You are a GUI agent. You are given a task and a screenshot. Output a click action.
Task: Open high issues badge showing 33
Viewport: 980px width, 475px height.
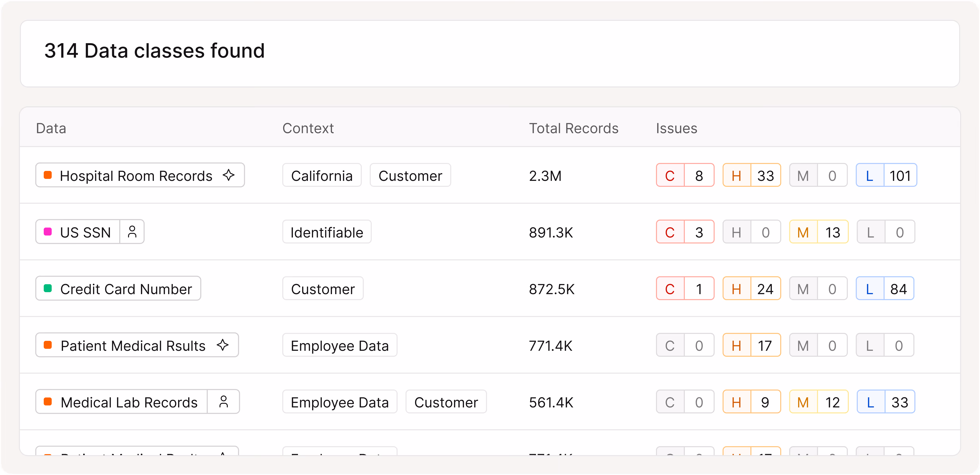(x=752, y=176)
